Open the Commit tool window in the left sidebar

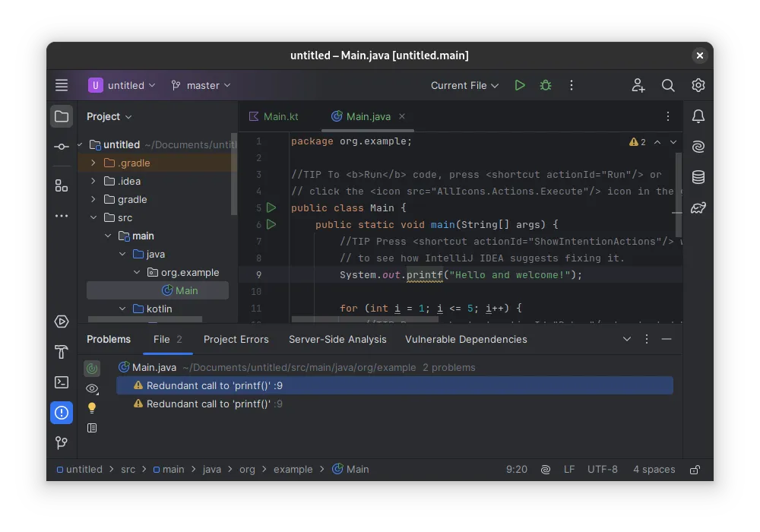click(x=62, y=146)
